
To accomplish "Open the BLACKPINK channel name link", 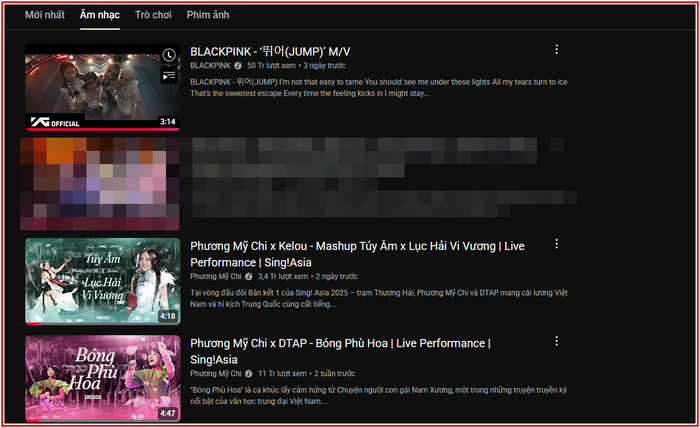I will [210, 66].
